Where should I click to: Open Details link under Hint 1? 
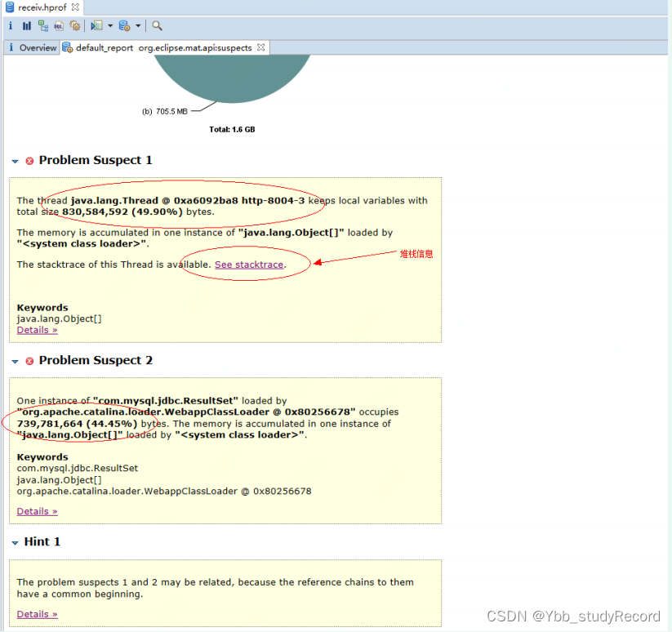coord(37,614)
